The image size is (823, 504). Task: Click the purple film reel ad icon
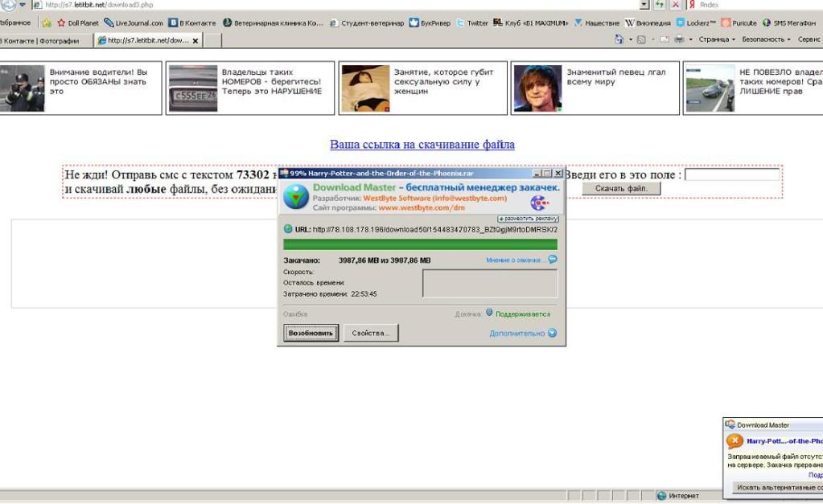pyautogui.click(x=539, y=203)
